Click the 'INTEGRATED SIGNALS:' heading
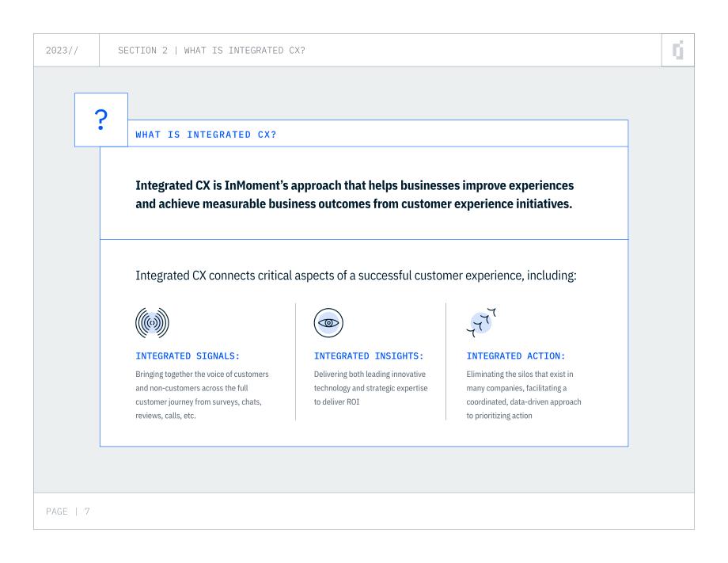728x563 pixels. point(188,356)
